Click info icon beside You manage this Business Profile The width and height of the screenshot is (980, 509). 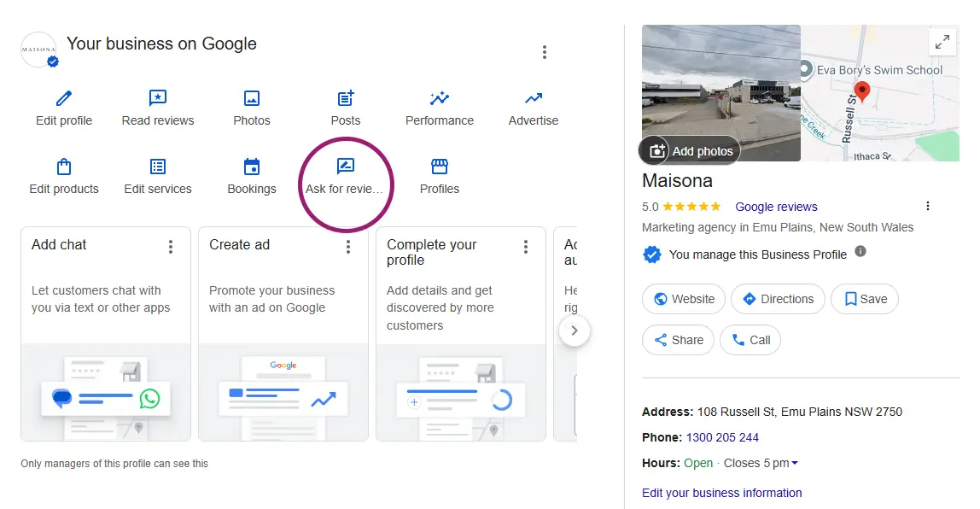pos(860,251)
